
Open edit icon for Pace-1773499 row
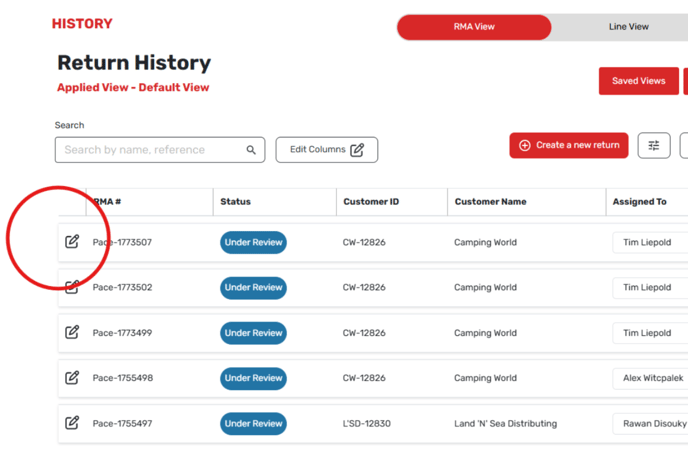(72, 332)
